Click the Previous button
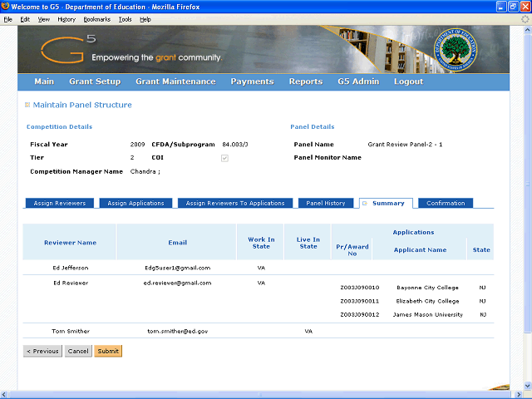532x399 pixels. (42, 351)
